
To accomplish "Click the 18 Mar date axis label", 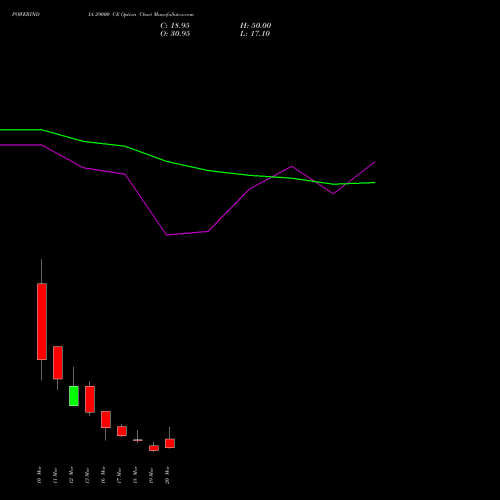I will click(x=135, y=475).
